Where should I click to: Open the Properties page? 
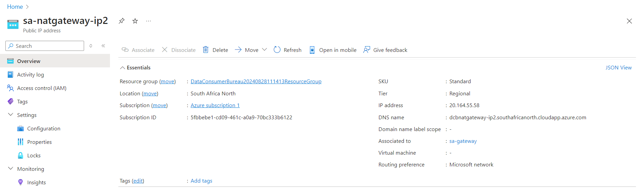coord(39,142)
